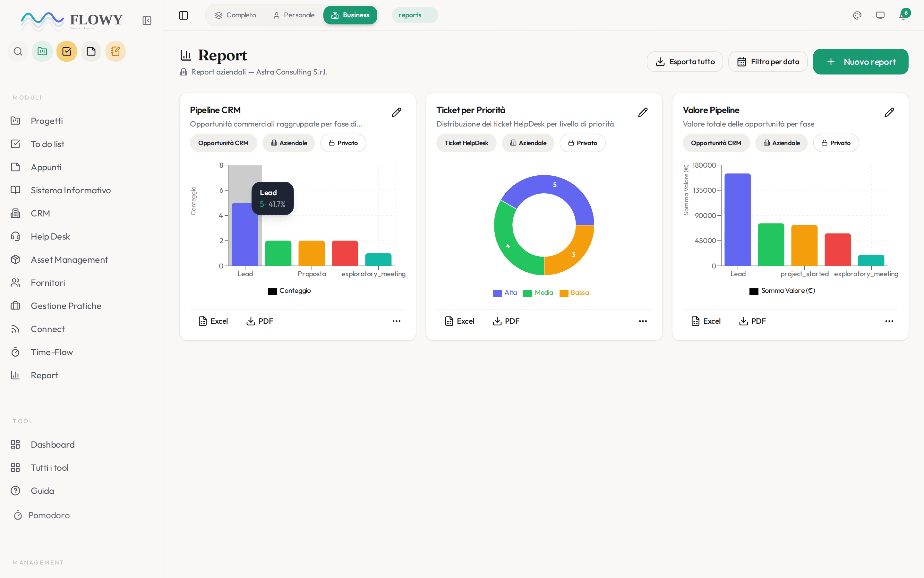
Task: Open the notes page quick action
Action: (91, 51)
